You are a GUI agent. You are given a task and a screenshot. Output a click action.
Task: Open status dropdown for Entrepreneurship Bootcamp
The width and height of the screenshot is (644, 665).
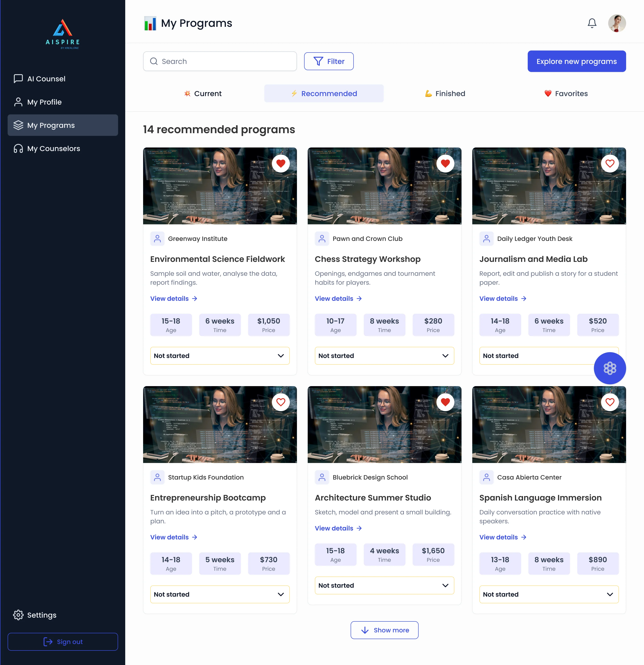point(220,594)
